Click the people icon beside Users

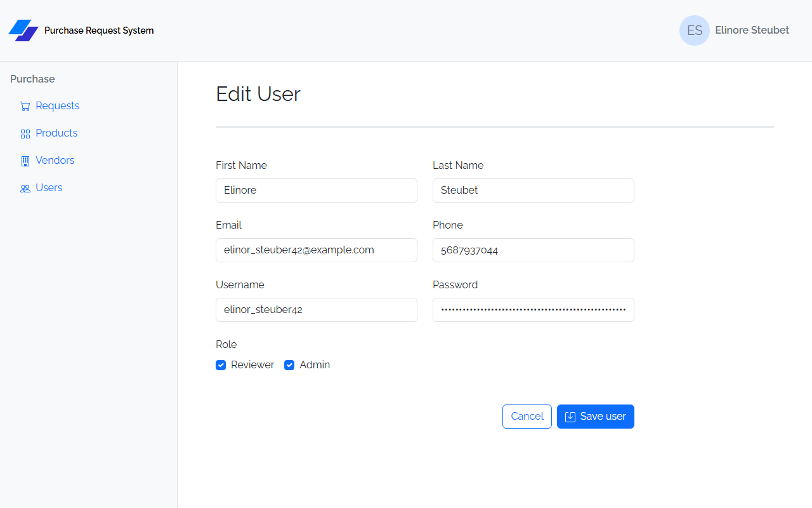(25, 189)
